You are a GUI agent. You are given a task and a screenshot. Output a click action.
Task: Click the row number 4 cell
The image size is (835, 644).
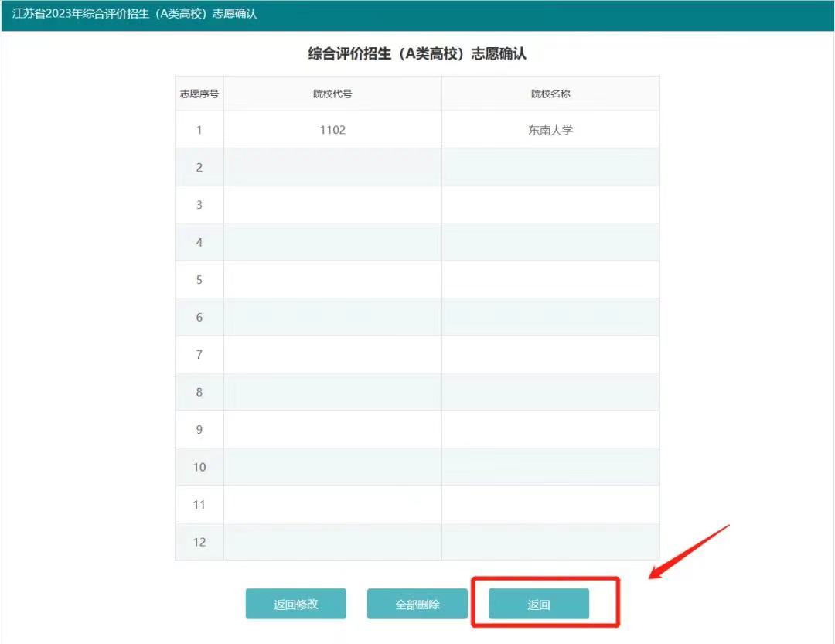click(199, 242)
